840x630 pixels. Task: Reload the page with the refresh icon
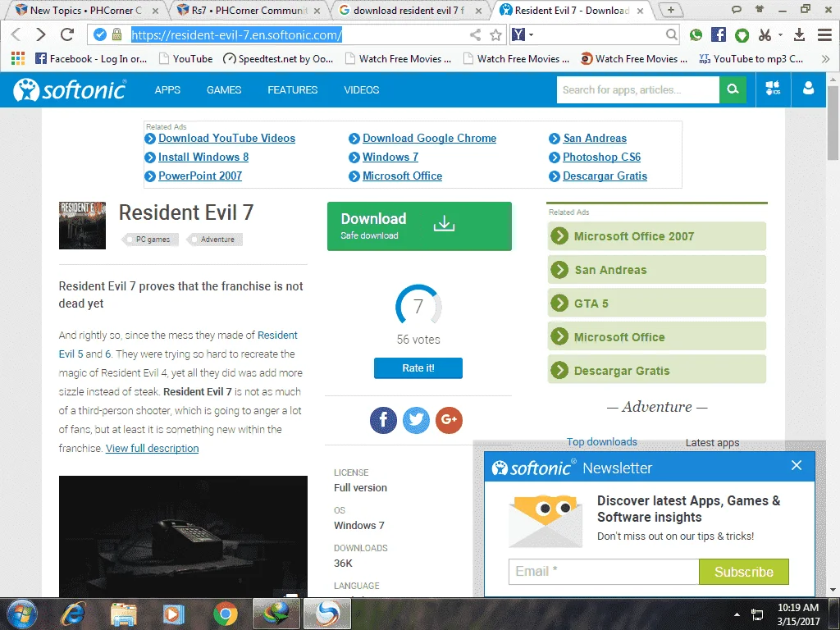pos(67,34)
